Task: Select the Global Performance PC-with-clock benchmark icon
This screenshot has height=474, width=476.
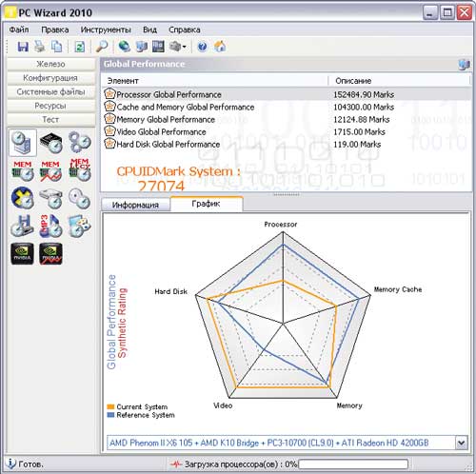Action: point(23,143)
